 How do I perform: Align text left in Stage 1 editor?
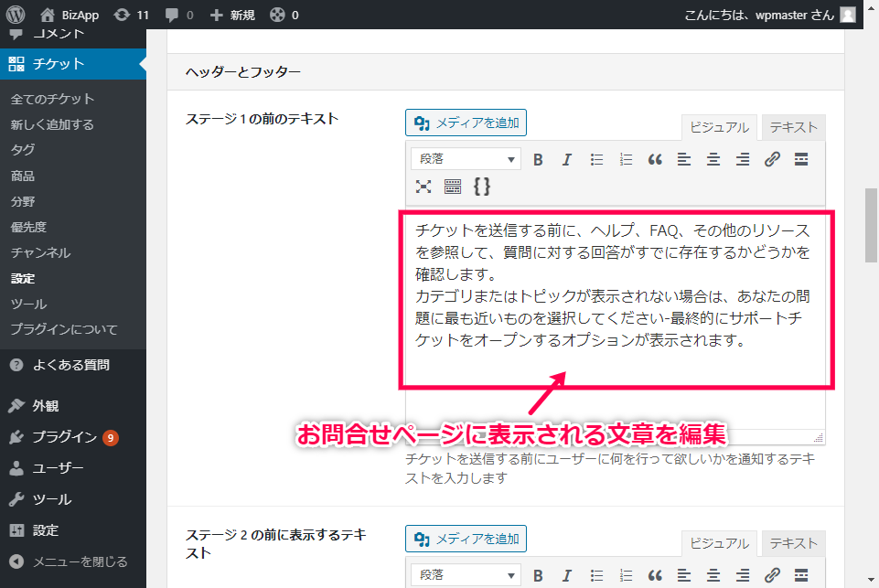coord(684,160)
